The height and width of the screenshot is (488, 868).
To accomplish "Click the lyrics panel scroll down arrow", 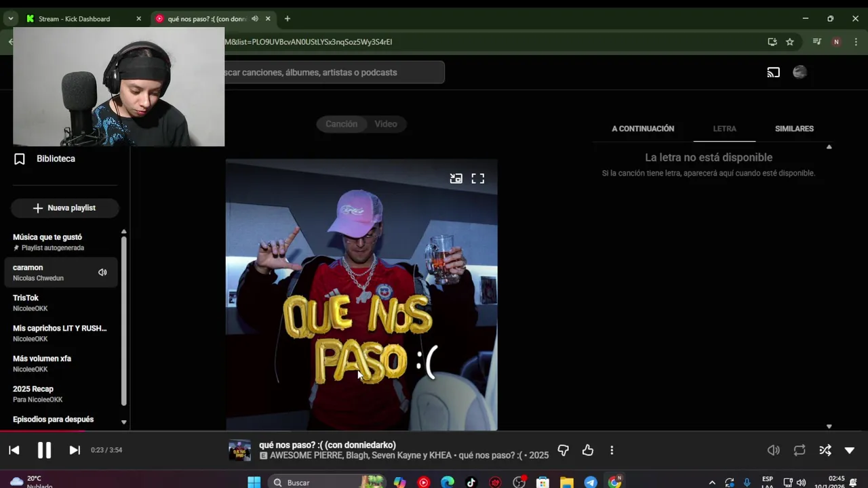I will [829, 426].
